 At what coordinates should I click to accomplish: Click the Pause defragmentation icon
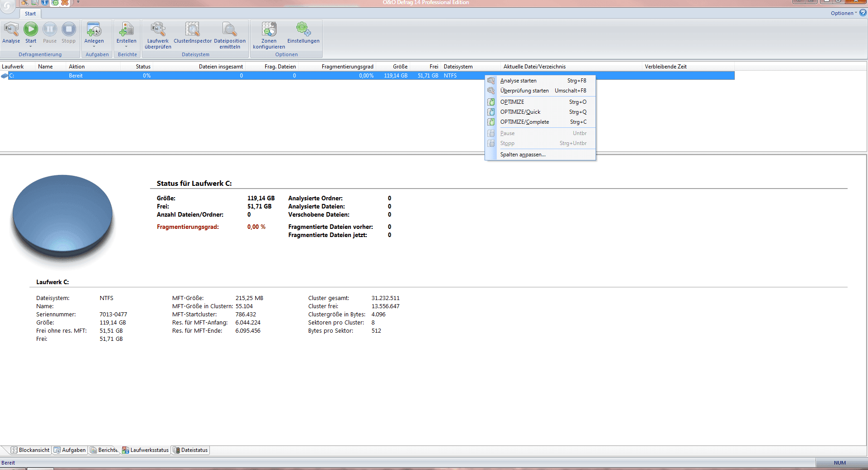coord(50,29)
